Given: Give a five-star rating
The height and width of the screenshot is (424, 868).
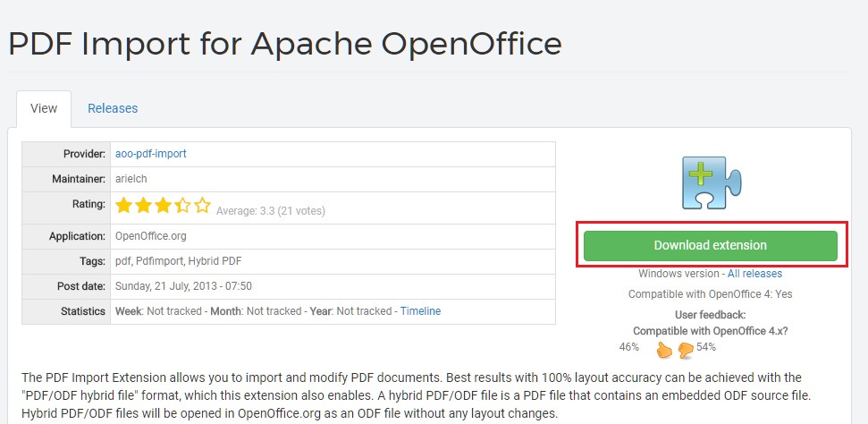Looking at the screenshot, I should 203,206.
